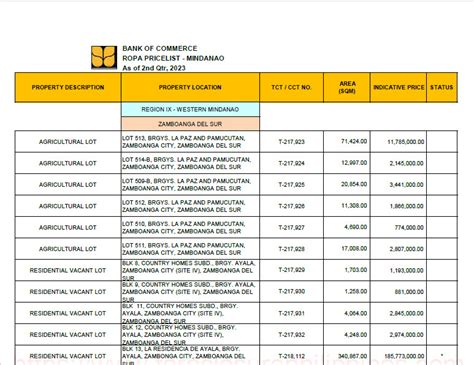Click the T-217,926 title number cell
This screenshot has height=365, width=474.
click(x=291, y=206)
